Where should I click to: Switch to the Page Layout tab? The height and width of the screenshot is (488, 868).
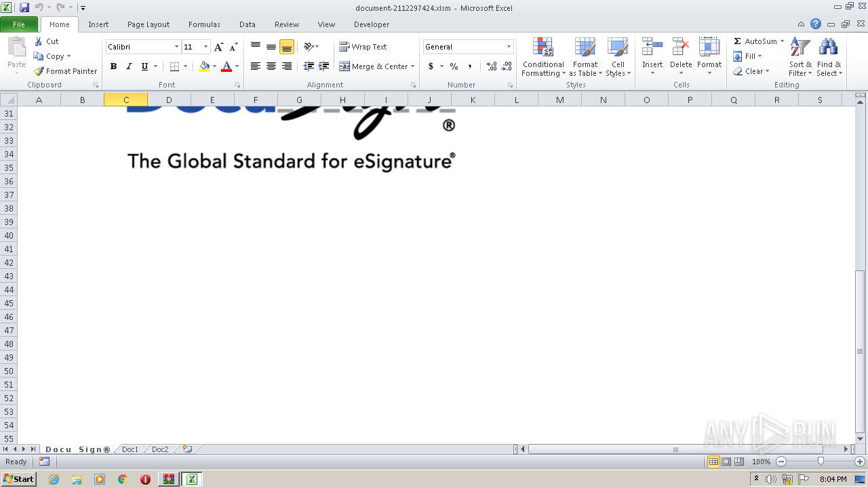(x=149, y=24)
